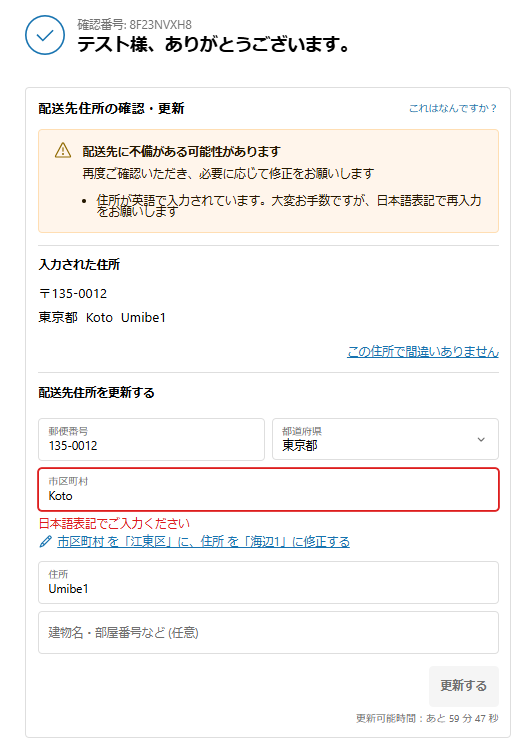
Task: Open the これはなんですか？ help link
Action: 453,109
